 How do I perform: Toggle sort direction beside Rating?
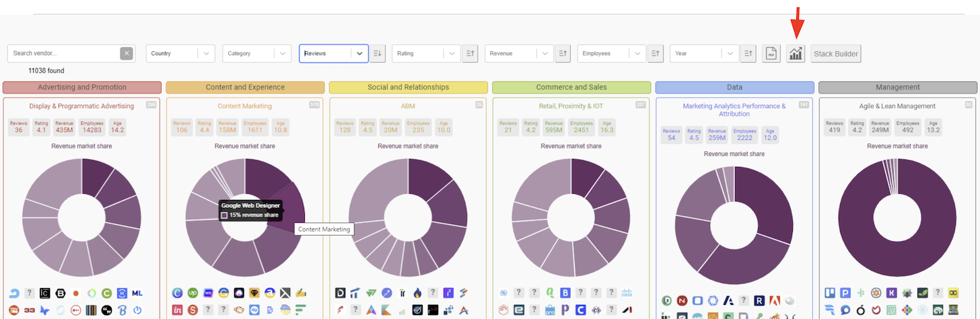tap(470, 54)
